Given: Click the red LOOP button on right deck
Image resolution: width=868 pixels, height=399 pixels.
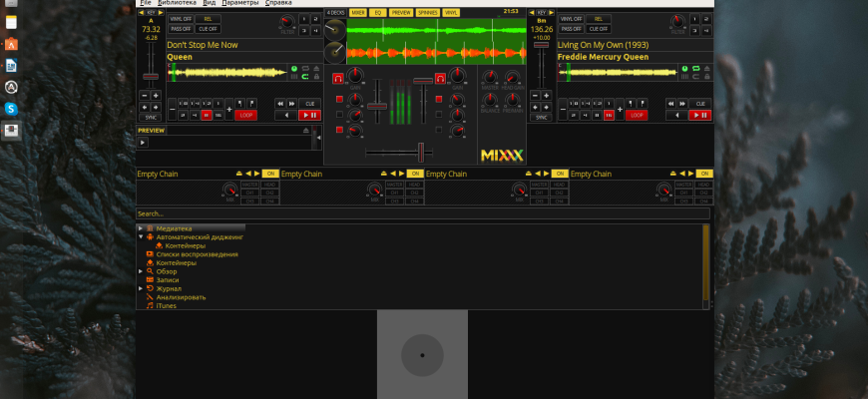Looking at the screenshot, I should (637, 115).
